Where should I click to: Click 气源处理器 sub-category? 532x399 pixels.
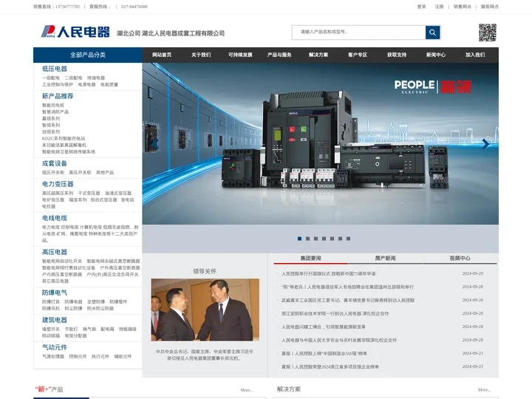click(x=53, y=357)
